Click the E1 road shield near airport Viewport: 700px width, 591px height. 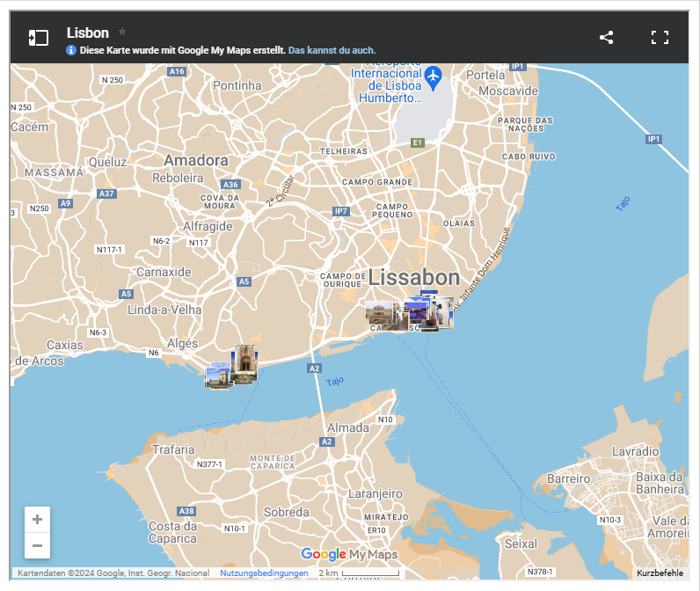coord(418,142)
